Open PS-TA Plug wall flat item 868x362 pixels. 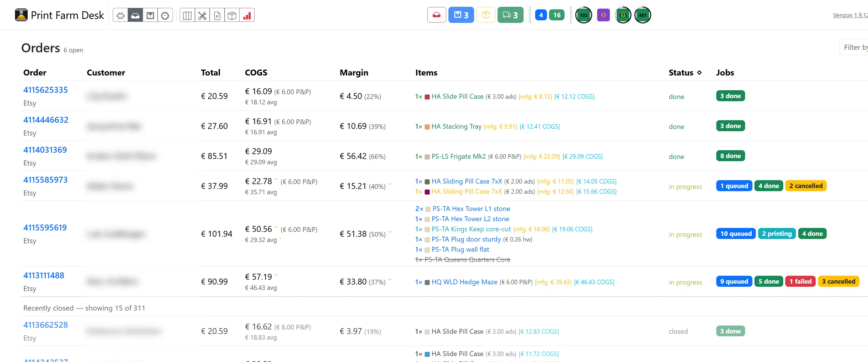pyautogui.click(x=460, y=249)
